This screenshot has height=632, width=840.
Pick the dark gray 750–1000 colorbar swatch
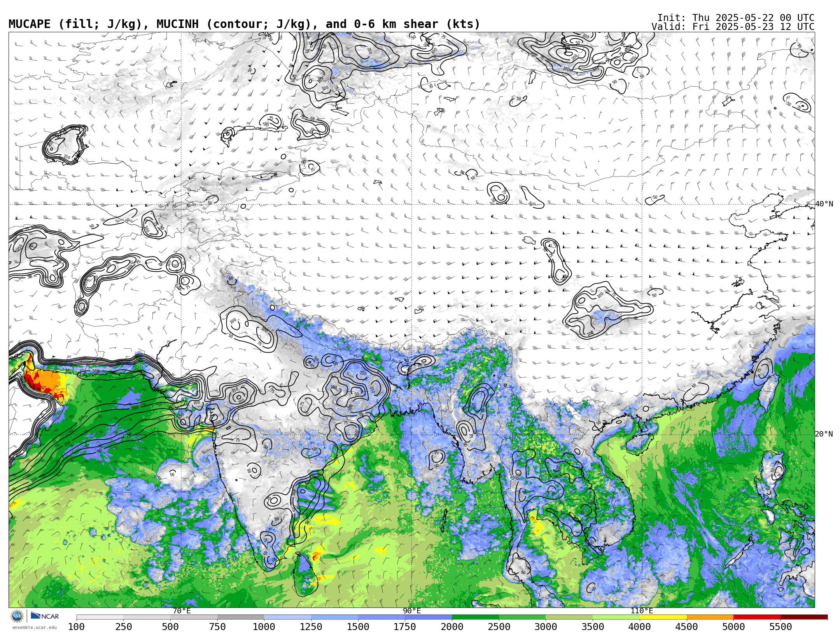pyautogui.click(x=241, y=617)
